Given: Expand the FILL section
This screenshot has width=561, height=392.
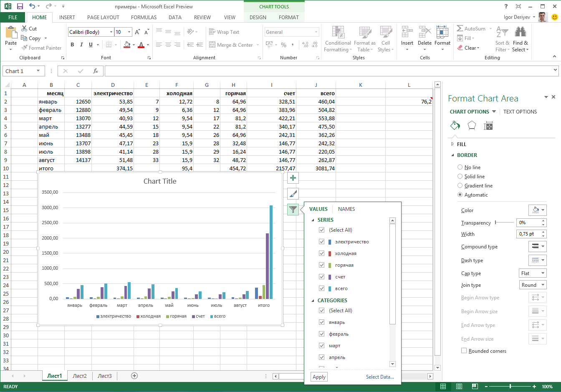Looking at the screenshot, I should click(461, 144).
